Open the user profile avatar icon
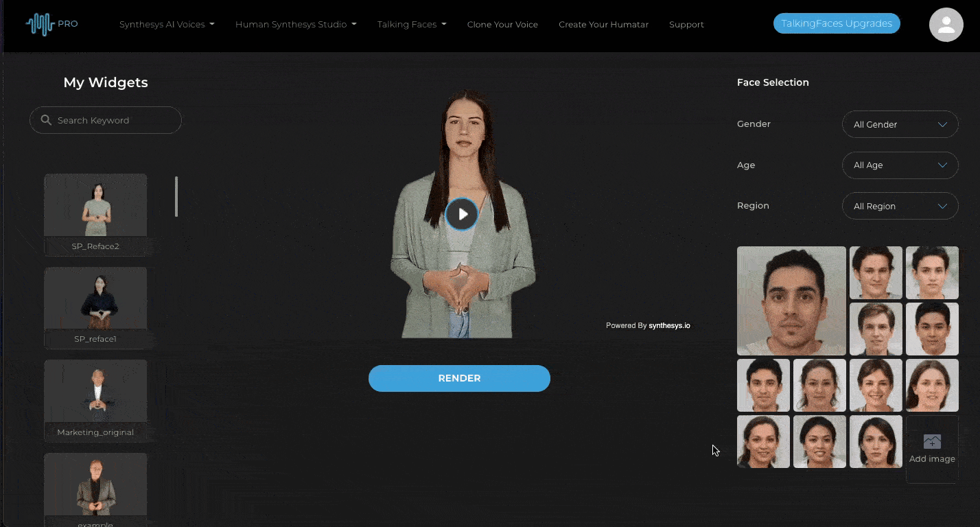The image size is (980, 527). click(x=946, y=25)
